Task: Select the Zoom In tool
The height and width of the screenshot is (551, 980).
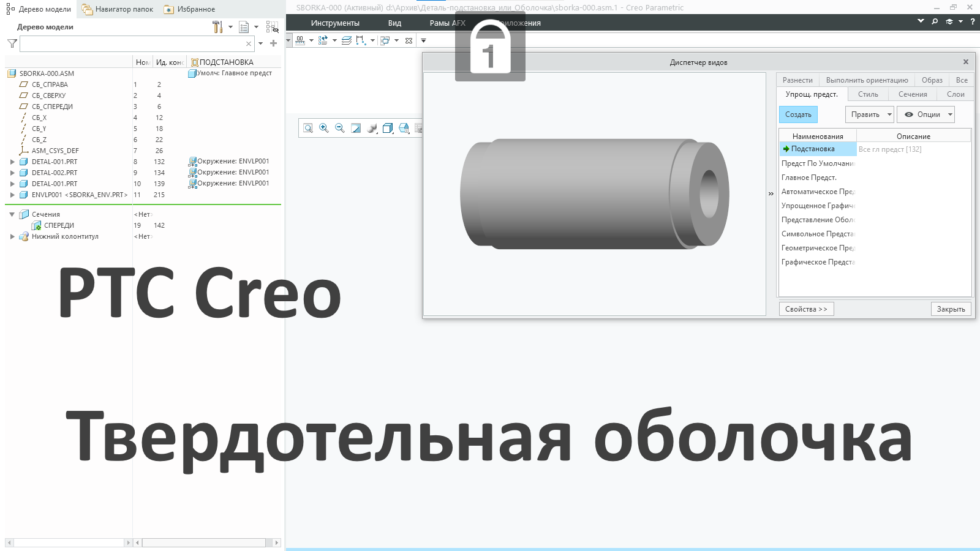Action: tap(323, 128)
